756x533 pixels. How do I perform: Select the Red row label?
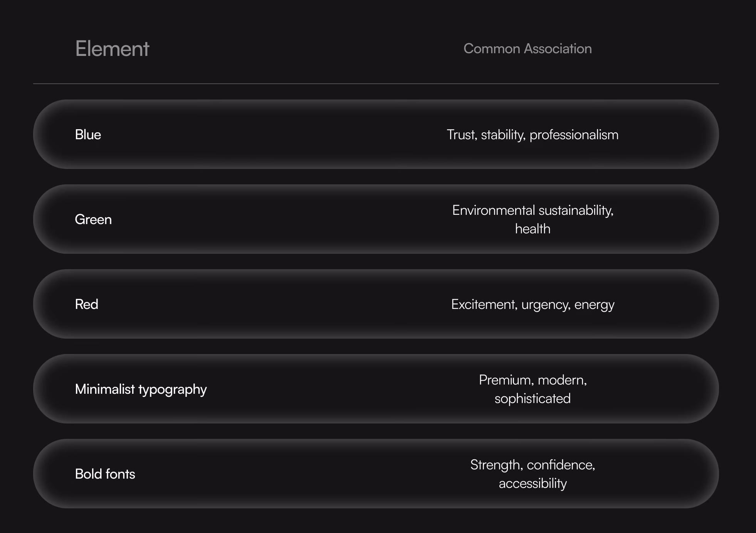coord(87,304)
